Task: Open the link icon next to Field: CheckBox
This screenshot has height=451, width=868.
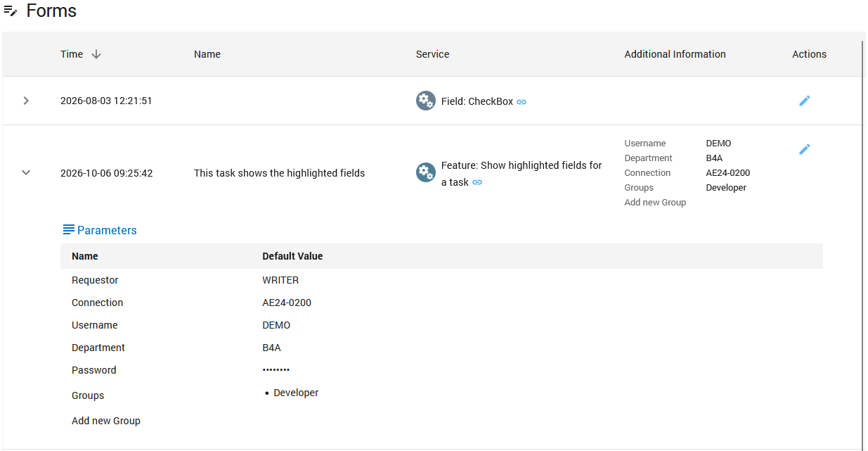Action: (x=522, y=102)
